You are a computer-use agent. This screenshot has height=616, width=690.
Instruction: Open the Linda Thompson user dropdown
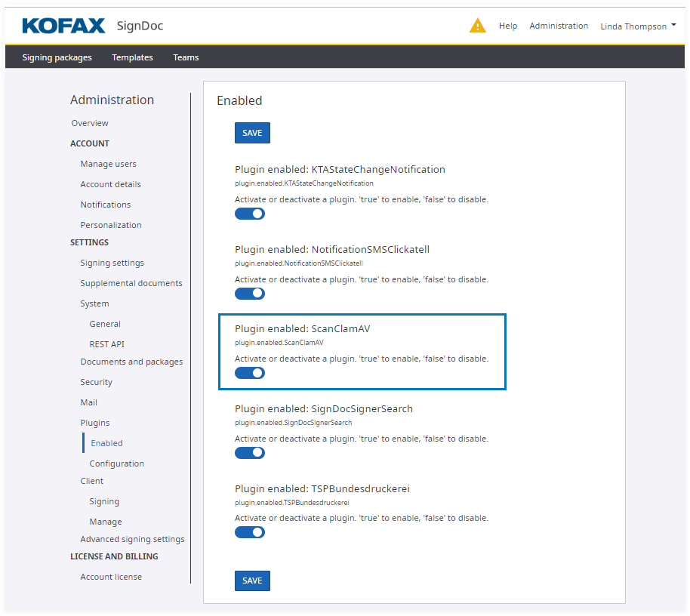637,26
